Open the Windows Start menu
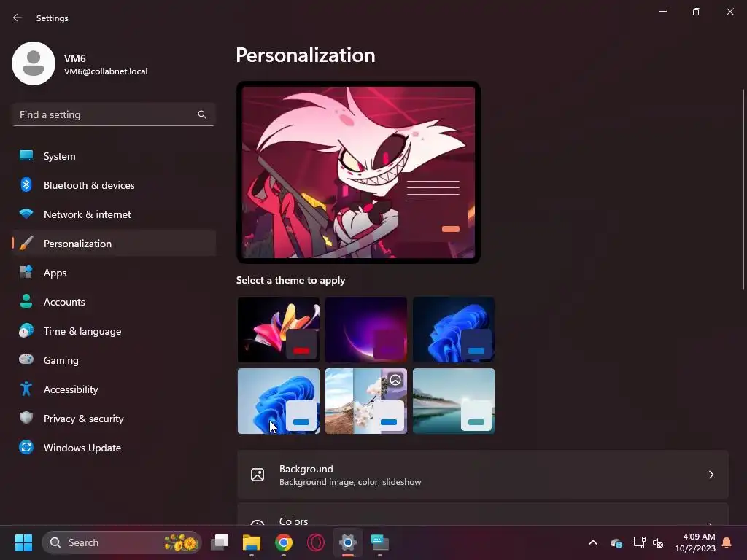 [23, 542]
